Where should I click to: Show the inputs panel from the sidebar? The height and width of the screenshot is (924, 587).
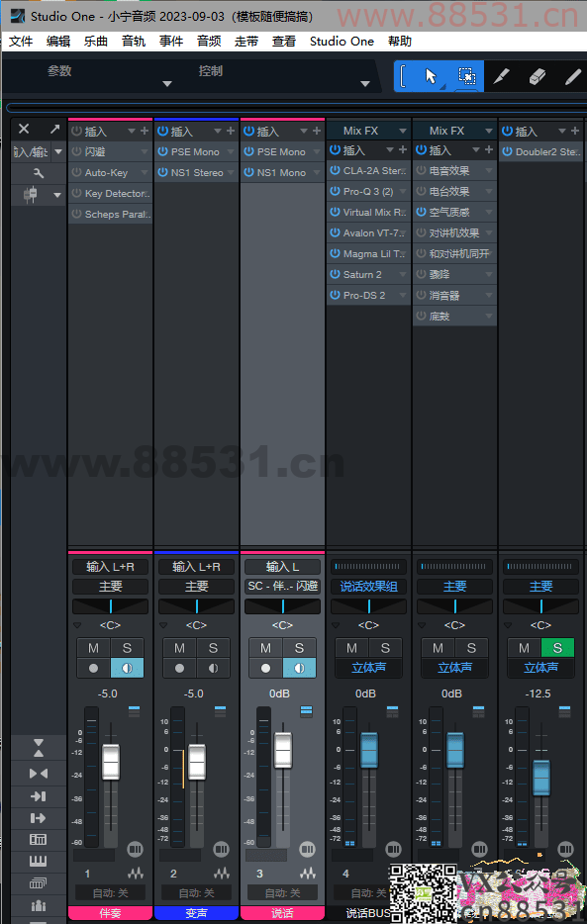click(x=39, y=796)
